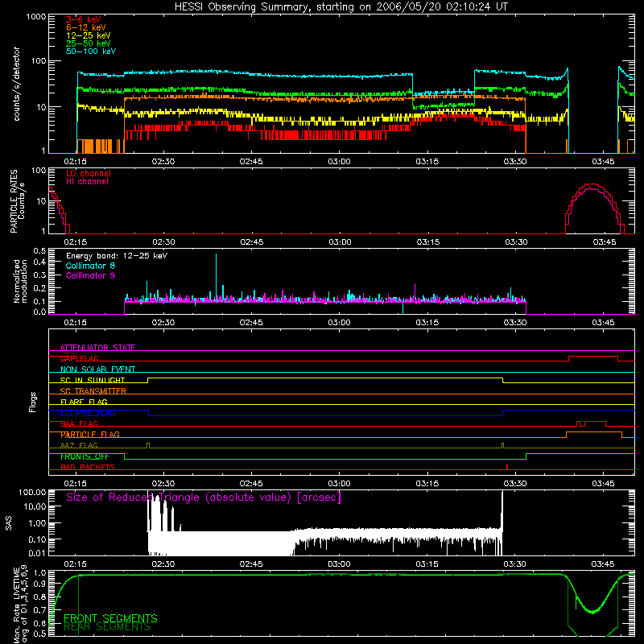Select the 3-6 keV legend label
This screenshot has width=644, height=644.
tap(84, 19)
